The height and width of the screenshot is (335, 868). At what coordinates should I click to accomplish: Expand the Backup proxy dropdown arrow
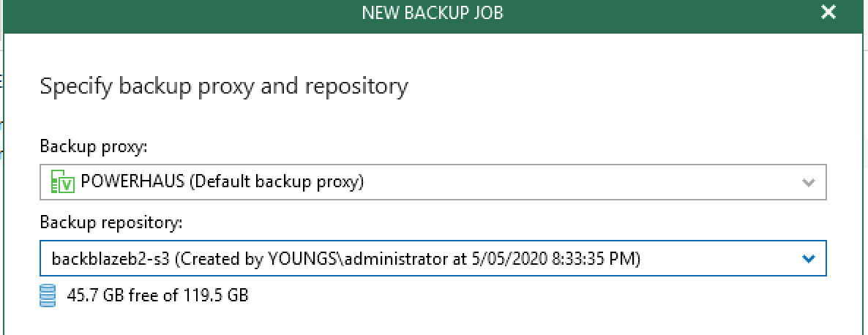click(808, 182)
